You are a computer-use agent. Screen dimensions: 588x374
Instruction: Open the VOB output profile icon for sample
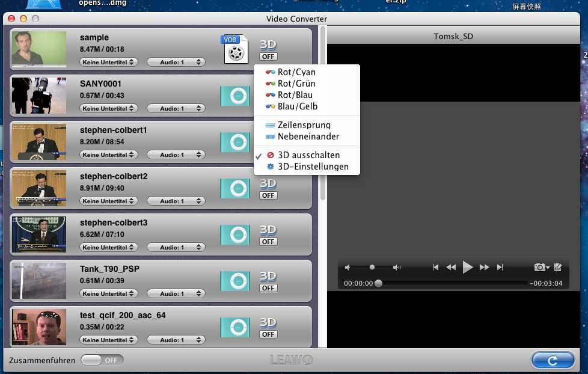point(234,49)
